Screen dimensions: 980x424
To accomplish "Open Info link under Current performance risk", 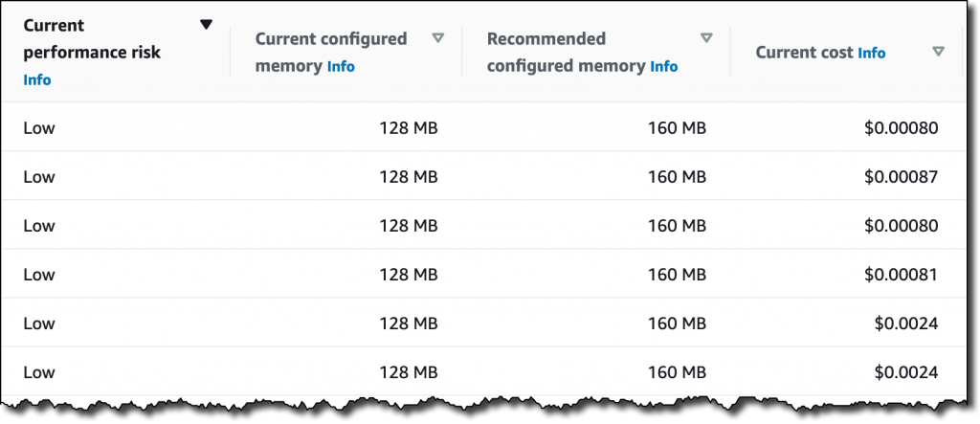I will [36, 80].
